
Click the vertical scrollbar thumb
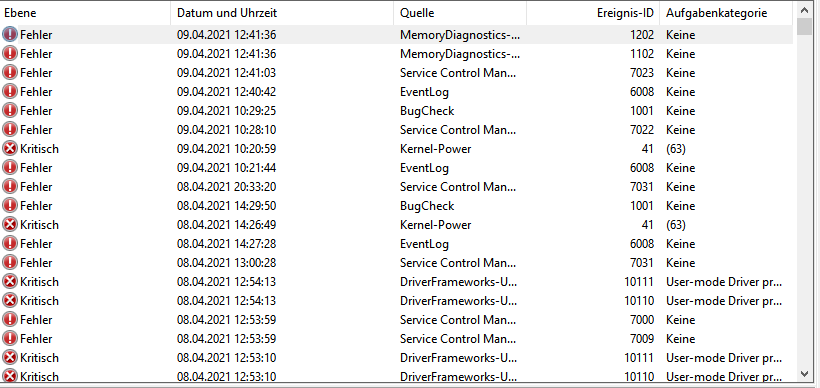point(804,26)
